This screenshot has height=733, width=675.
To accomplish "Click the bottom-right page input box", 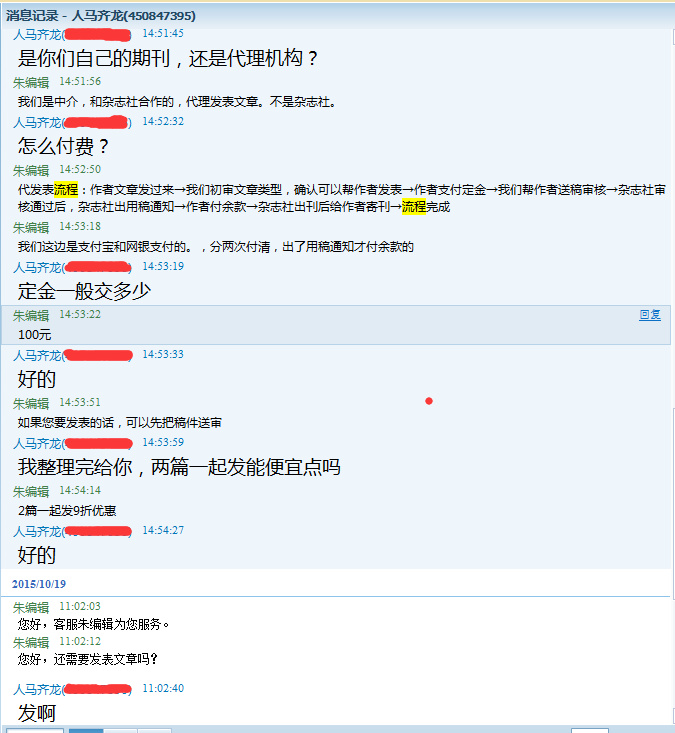I will click(589, 730).
